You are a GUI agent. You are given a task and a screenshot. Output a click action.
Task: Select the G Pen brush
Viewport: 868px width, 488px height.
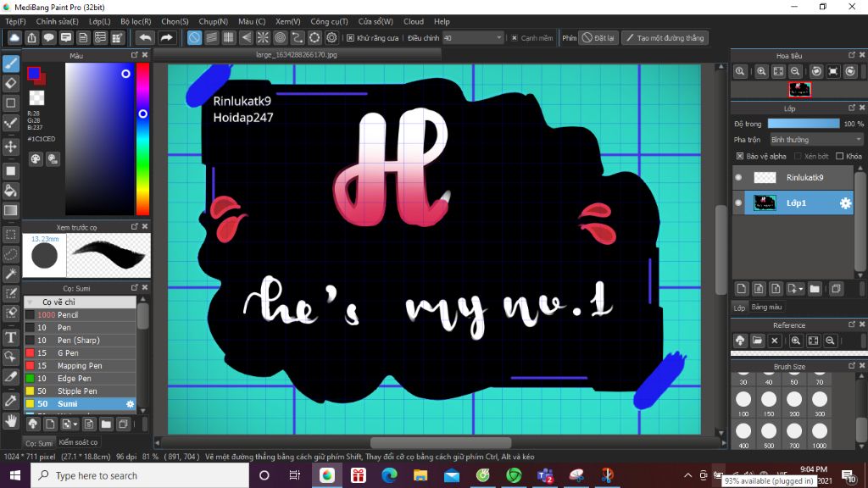(x=79, y=353)
